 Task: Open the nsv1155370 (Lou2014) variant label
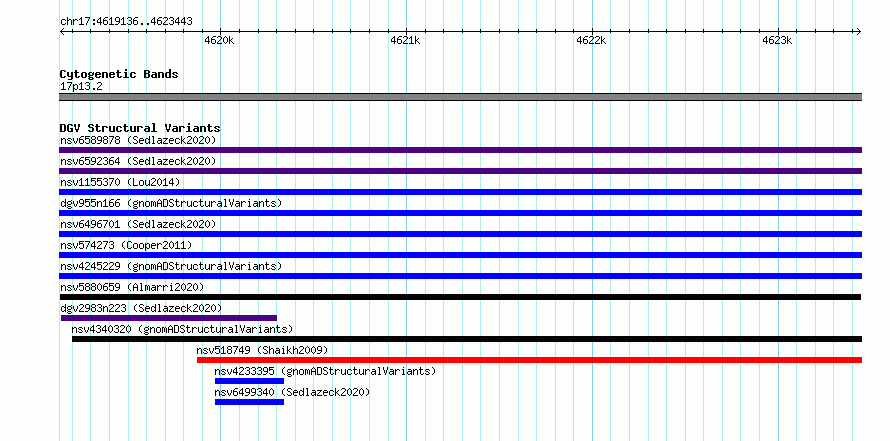120,182
